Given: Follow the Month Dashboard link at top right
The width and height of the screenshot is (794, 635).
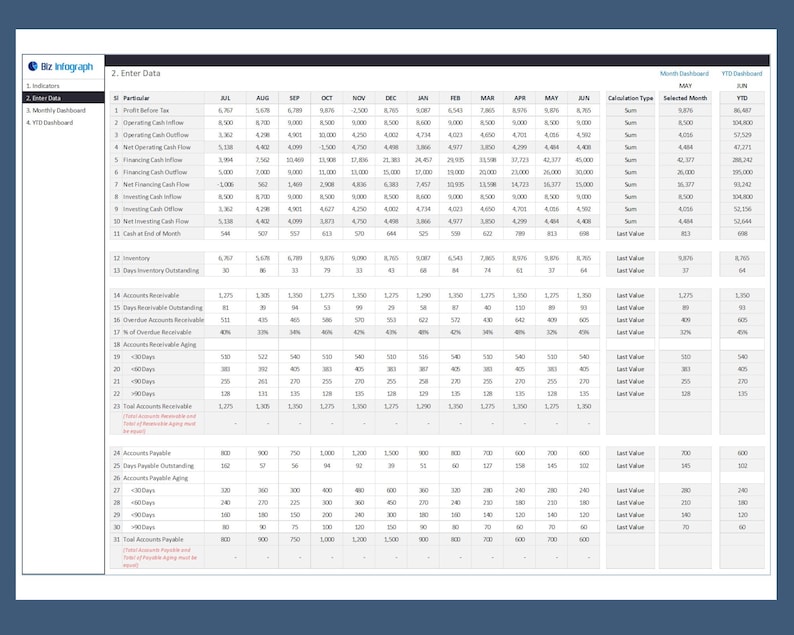Looking at the screenshot, I should click(684, 73).
